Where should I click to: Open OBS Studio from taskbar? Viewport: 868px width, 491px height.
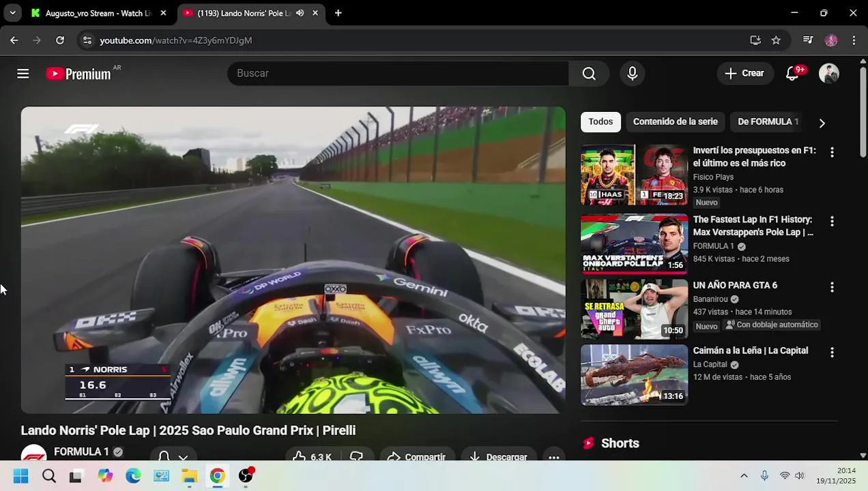tap(246, 476)
